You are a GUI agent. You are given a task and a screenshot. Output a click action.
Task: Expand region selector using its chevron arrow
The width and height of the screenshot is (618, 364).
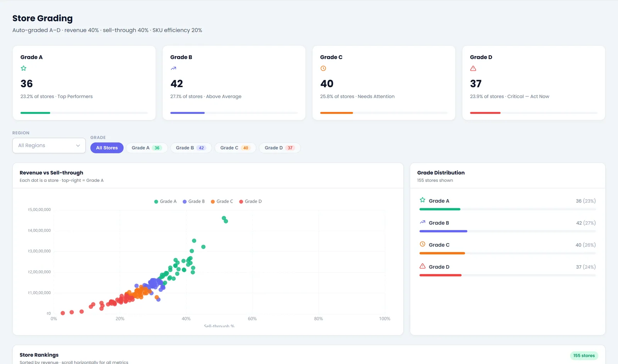tap(78, 146)
